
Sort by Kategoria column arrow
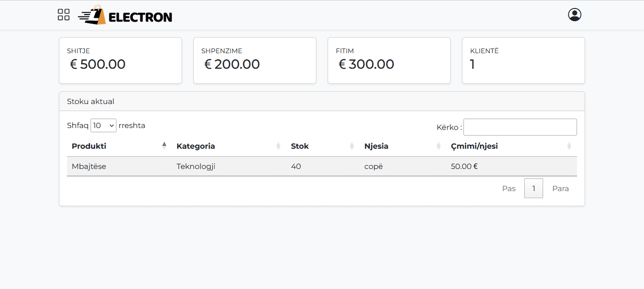coord(278,146)
